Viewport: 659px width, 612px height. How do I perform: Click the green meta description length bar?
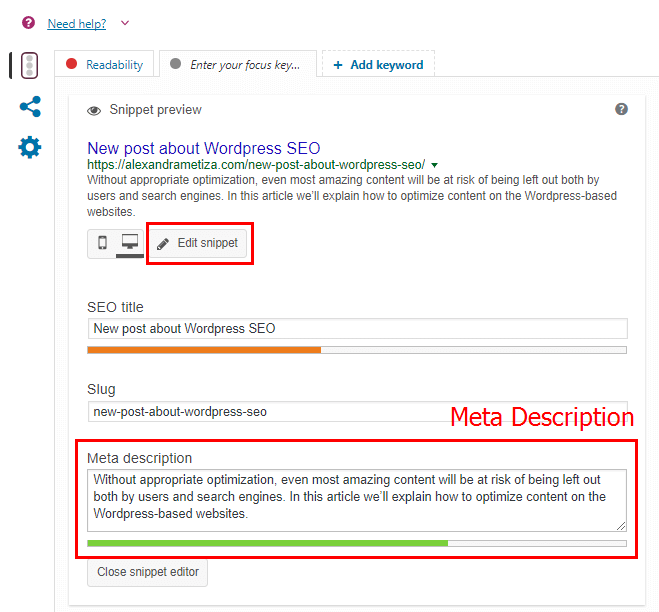coord(268,543)
